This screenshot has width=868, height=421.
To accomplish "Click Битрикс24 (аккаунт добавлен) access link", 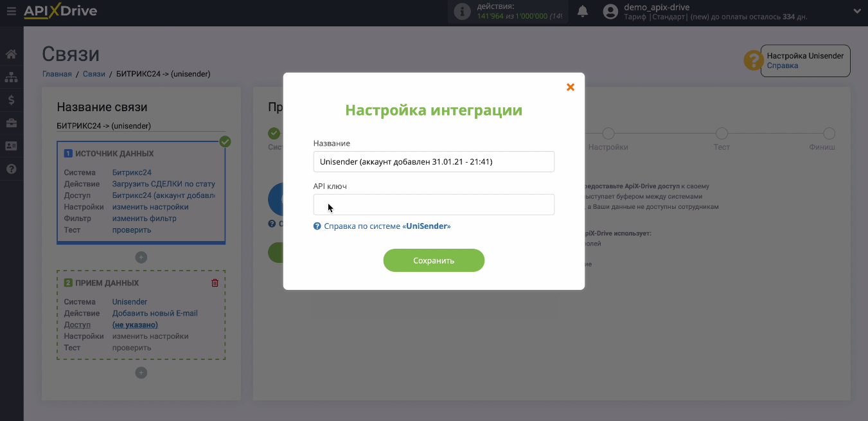I will [164, 195].
